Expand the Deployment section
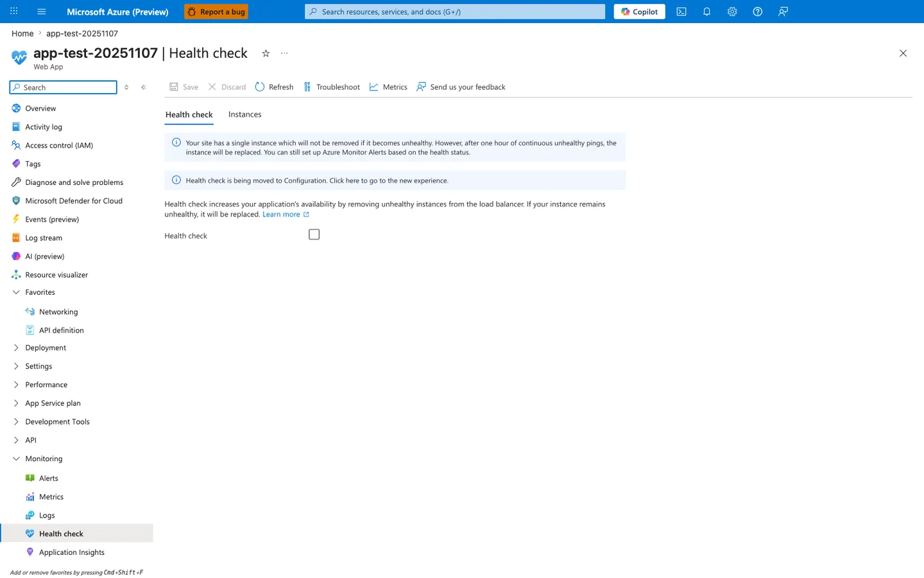924x578 pixels. tap(16, 347)
